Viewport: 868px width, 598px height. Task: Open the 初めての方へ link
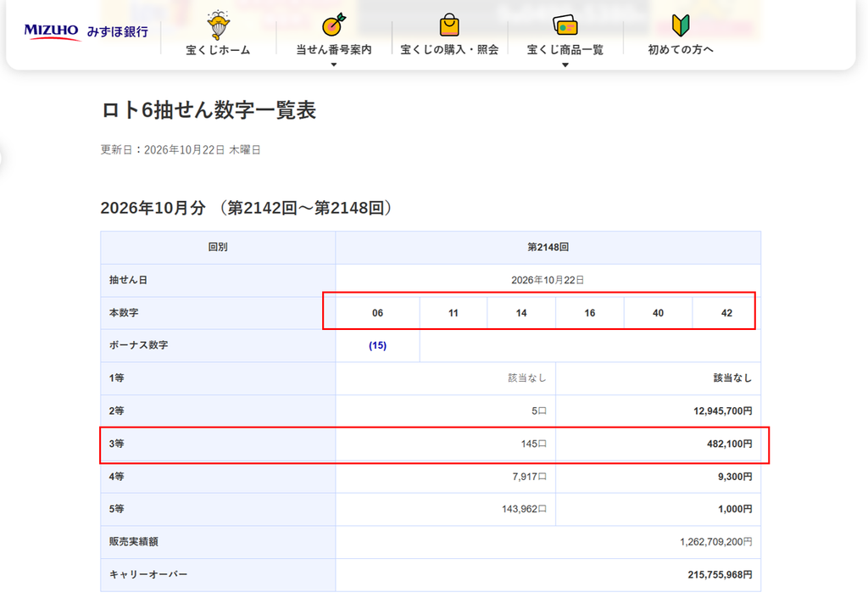coord(681,50)
